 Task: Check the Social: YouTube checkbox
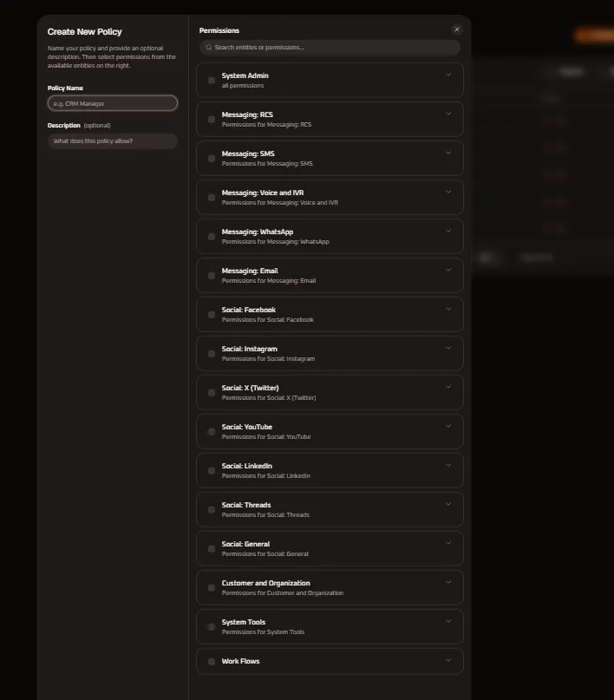[x=212, y=432]
